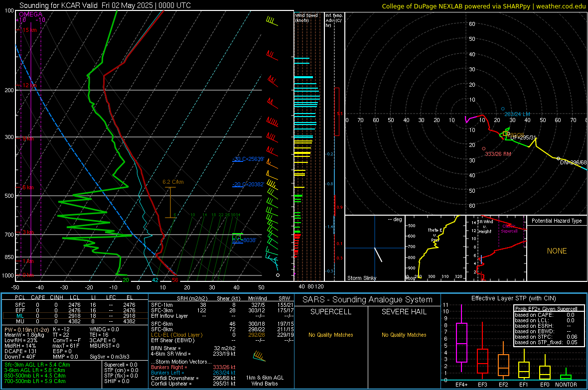Click the DCAPE = 131 value
This screenshot has height=390, width=588.
tap(20, 351)
